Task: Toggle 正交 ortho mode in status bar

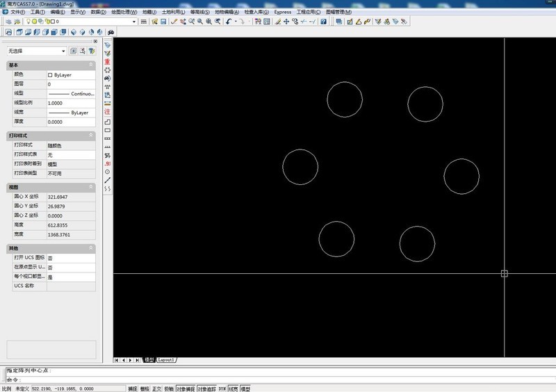Action: [x=157, y=389]
